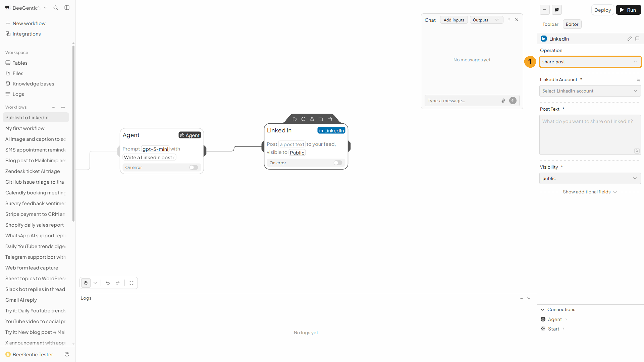This screenshot has height=362, width=644.
Task: Click the search icon in the left sidebar
Action: (x=56, y=8)
